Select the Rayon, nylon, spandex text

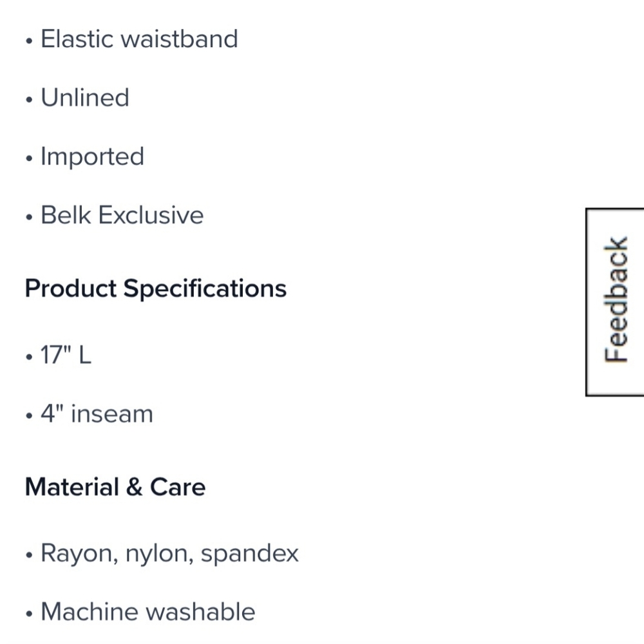pyautogui.click(x=169, y=554)
